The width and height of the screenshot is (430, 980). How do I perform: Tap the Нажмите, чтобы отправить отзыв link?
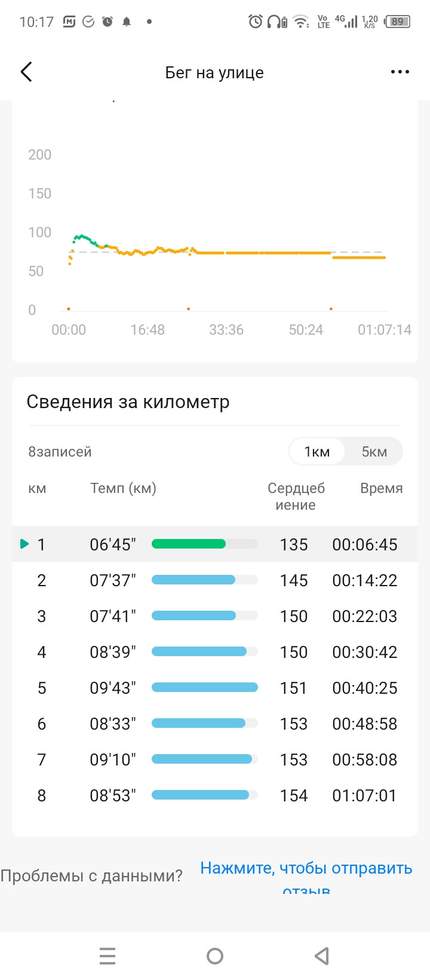(x=306, y=877)
